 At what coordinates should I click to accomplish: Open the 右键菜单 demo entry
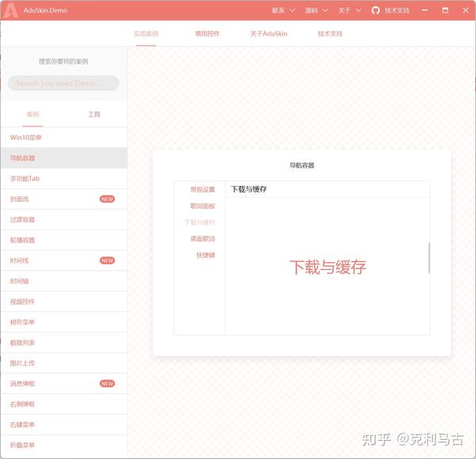63,425
